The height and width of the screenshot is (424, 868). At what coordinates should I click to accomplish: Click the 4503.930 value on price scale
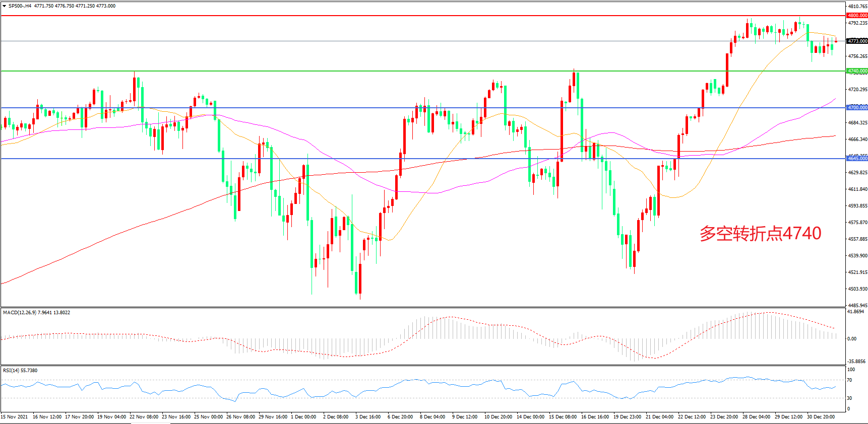tap(857, 289)
